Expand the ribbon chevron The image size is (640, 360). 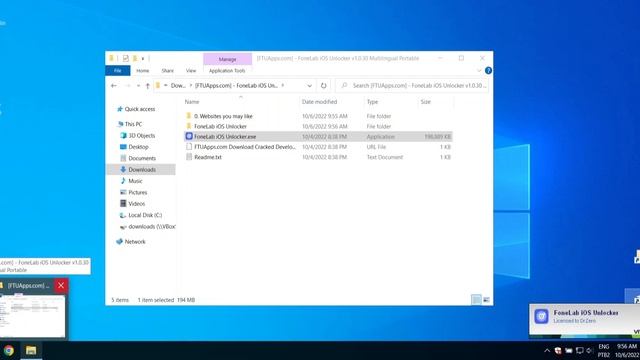click(x=478, y=71)
